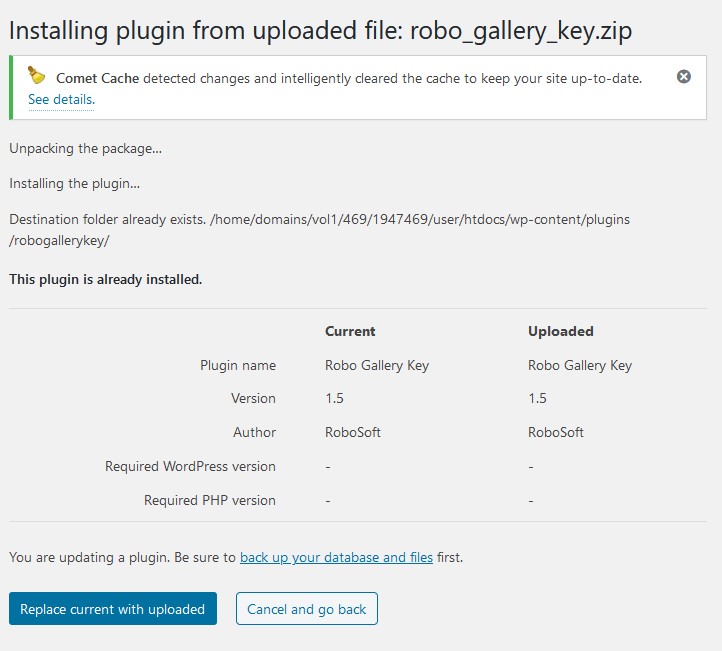This screenshot has height=651, width=722.
Task: Click Replace current with uploaded button
Action: pyautogui.click(x=113, y=609)
